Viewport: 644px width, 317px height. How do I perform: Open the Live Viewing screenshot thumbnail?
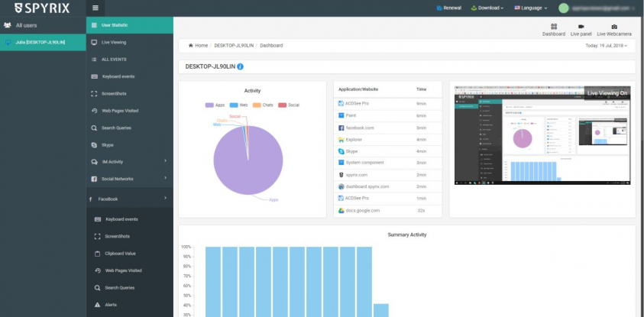(542, 135)
